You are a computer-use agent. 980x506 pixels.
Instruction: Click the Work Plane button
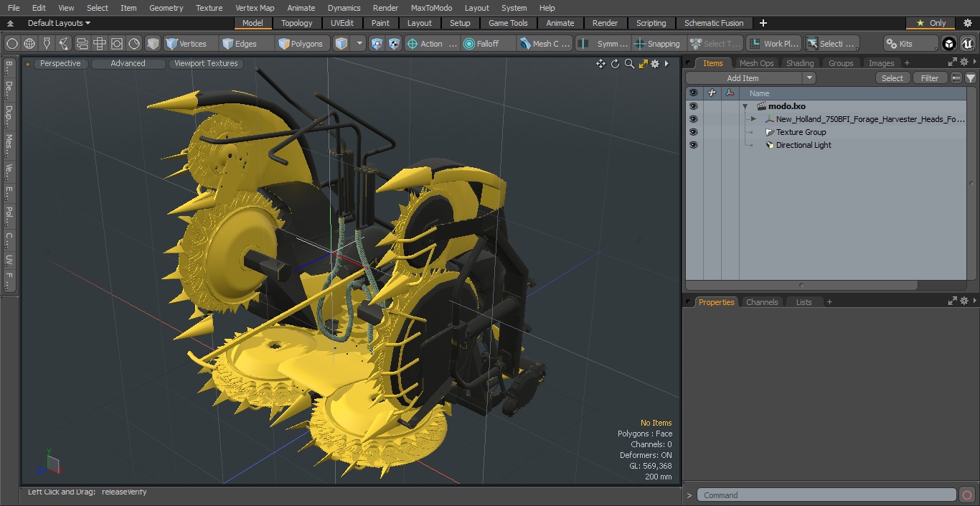(x=773, y=44)
